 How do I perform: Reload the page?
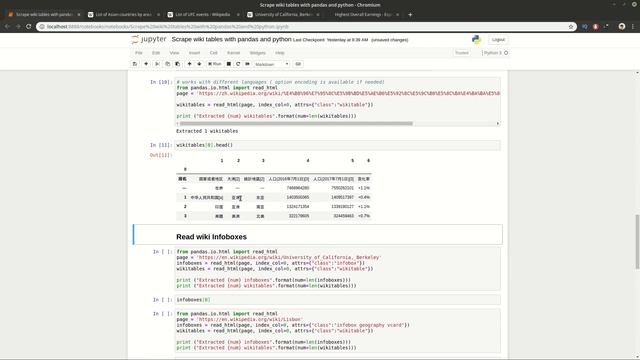29,27
